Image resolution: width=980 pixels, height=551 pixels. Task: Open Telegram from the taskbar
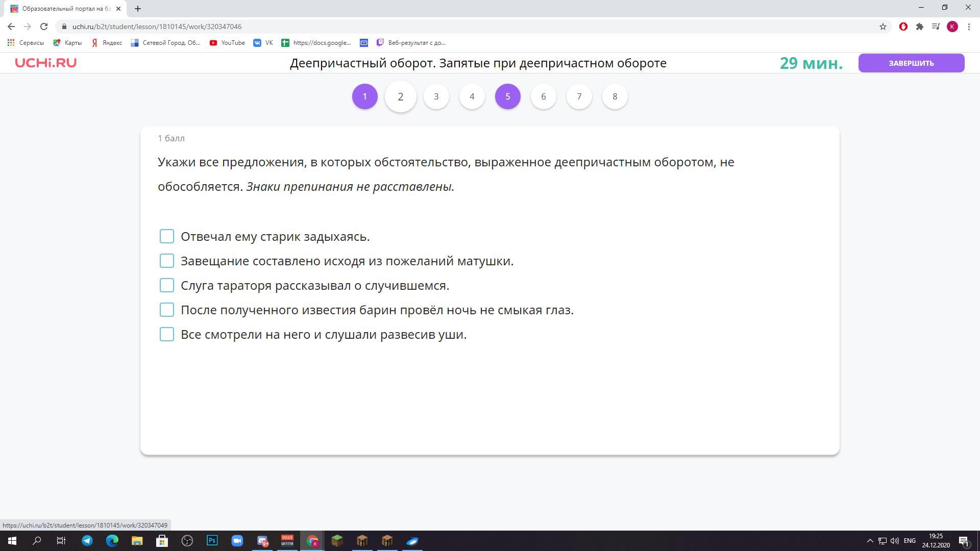coord(87,541)
